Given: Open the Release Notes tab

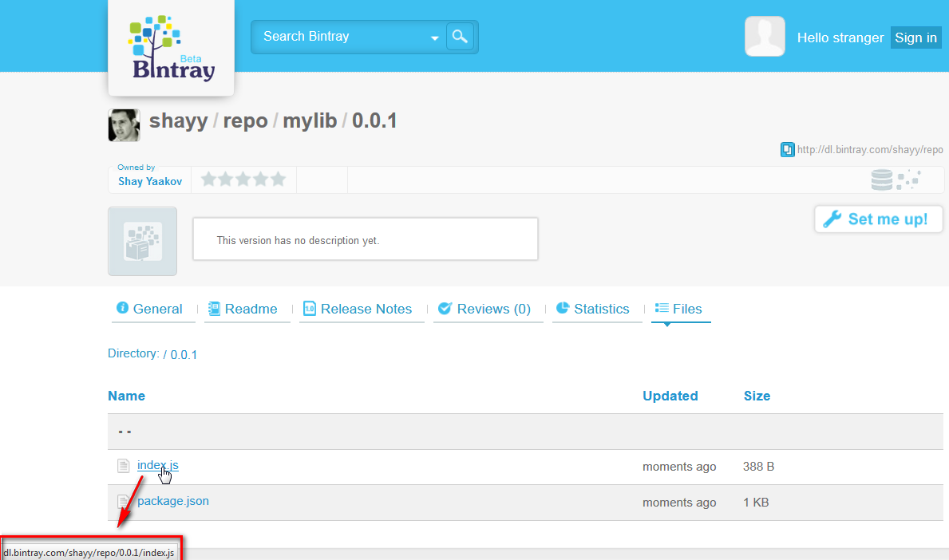Looking at the screenshot, I should pyautogui.click(x=358, y=310).
